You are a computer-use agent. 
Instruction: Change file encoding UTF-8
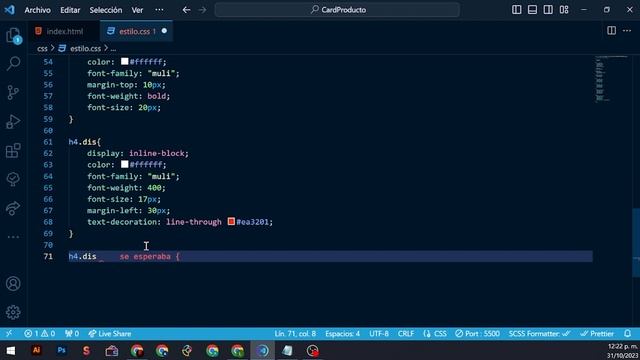coord(379,333)
